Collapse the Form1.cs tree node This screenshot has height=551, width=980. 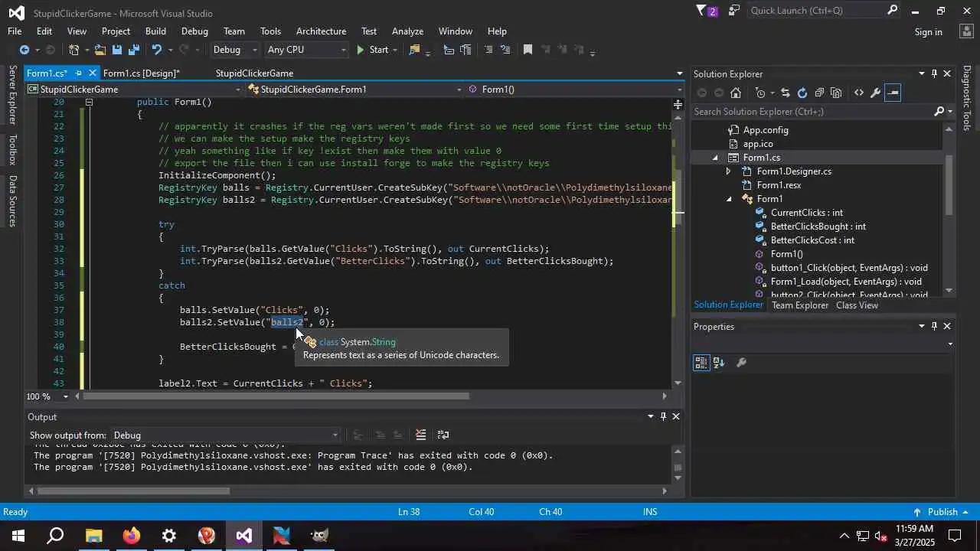click(x=715, y=158)
